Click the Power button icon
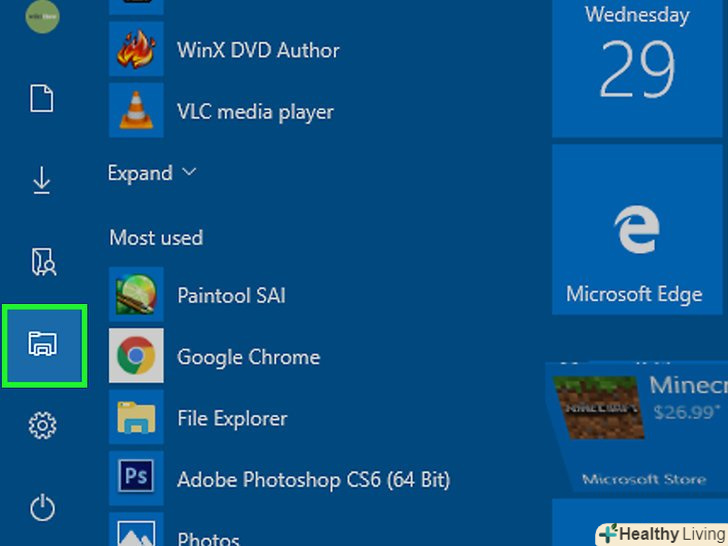This screenshot has width=728, height=546. point(42,507)
